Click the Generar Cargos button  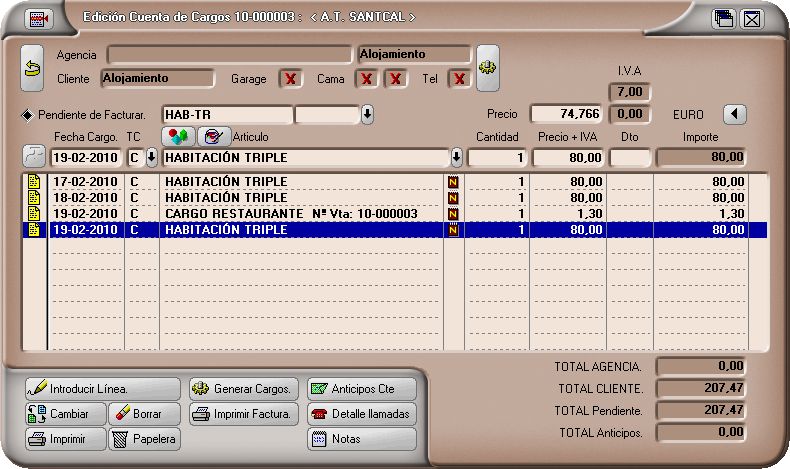tap(243, 388)
